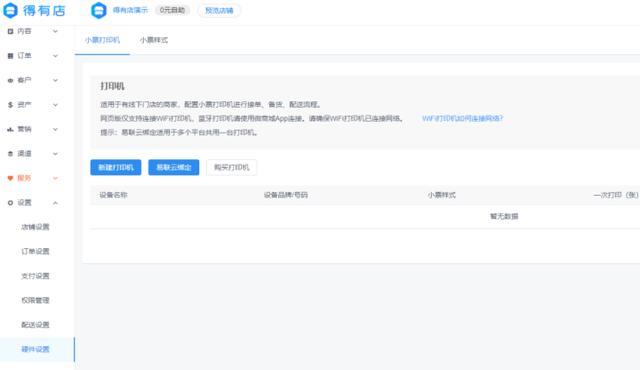Expand the 服务 menu chevron
This screenshot has width=640, height=370.
(x=55, y=178)
